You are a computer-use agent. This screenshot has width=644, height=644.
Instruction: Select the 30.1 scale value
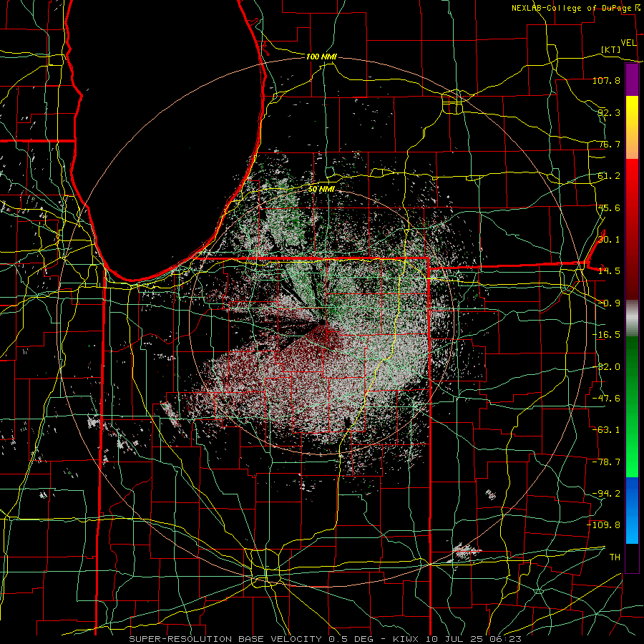point(609,240)
